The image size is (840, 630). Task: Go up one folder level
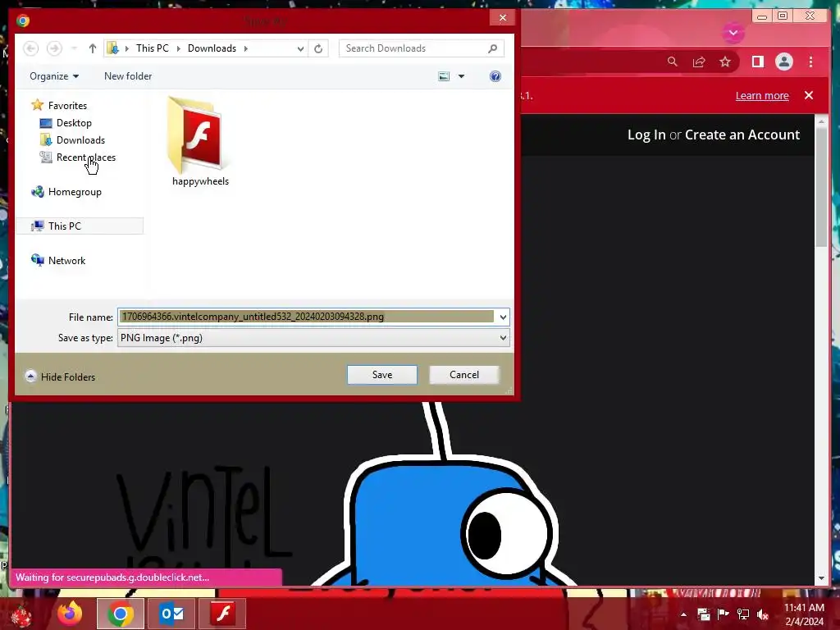[92, 48]
